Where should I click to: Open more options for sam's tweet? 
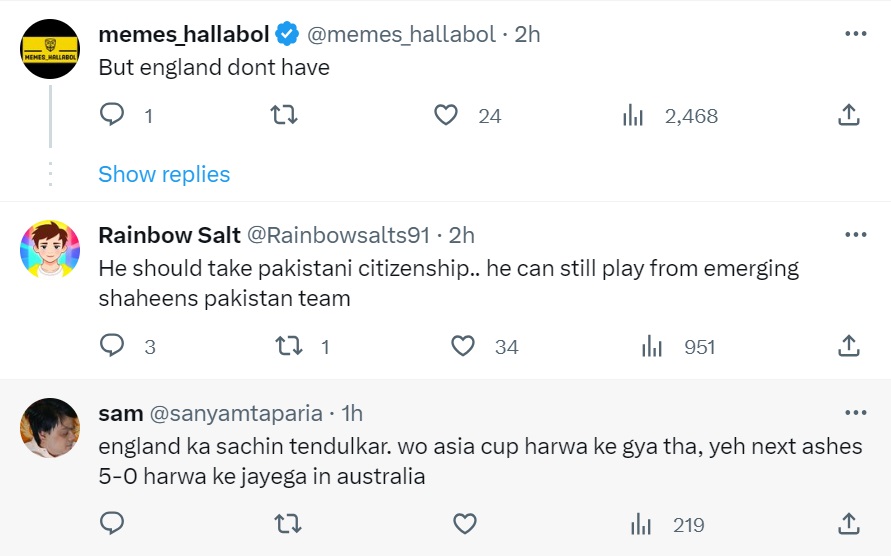[x=855, y=413]
